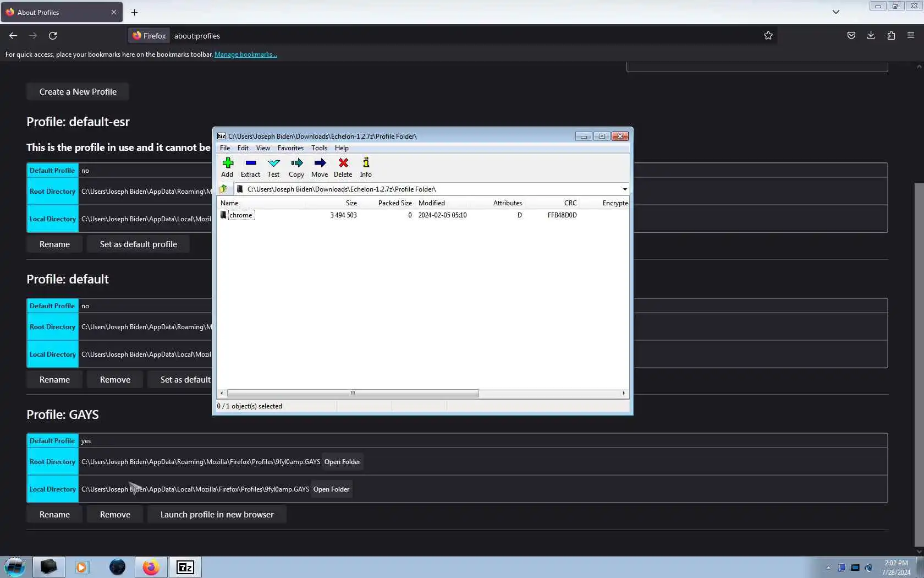Open a new Firefox tab
The height and width of the screenshot is (578, 924).
pos(135,12)
